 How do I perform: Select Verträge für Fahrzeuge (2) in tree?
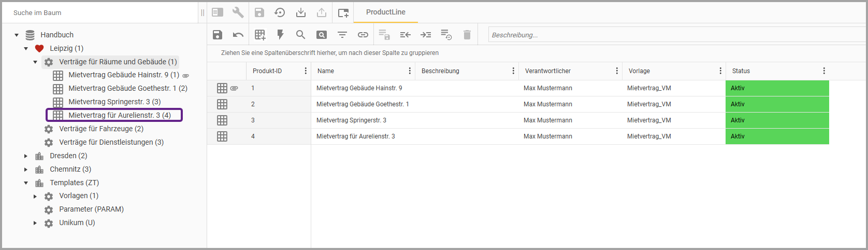[x=101, y=129]
